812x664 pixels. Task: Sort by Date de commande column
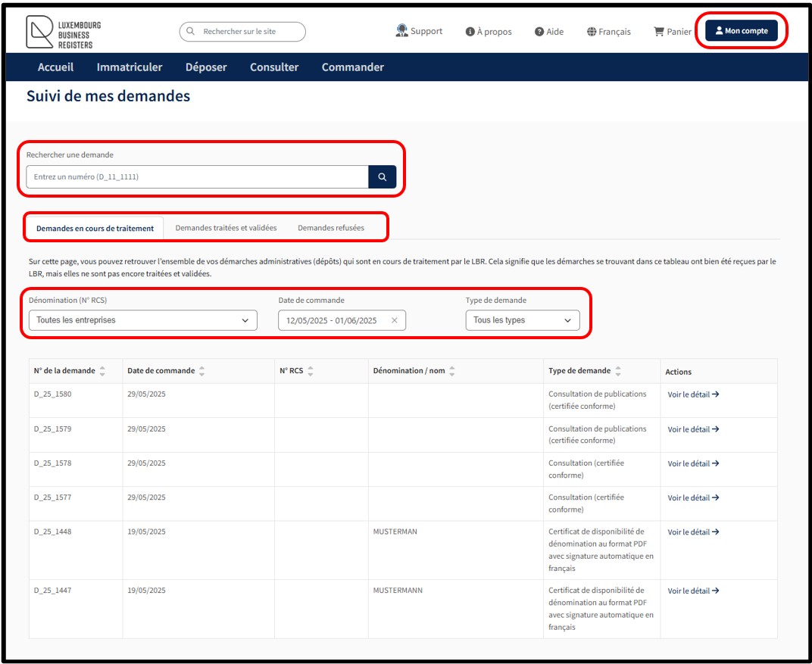click(x=201, y=371)
